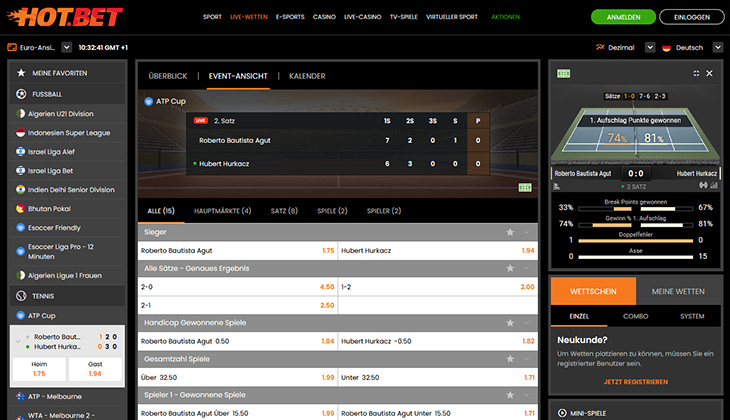Select the Satz (8) markets tab
Screen dimensions: 730x420
click(284, 211)
